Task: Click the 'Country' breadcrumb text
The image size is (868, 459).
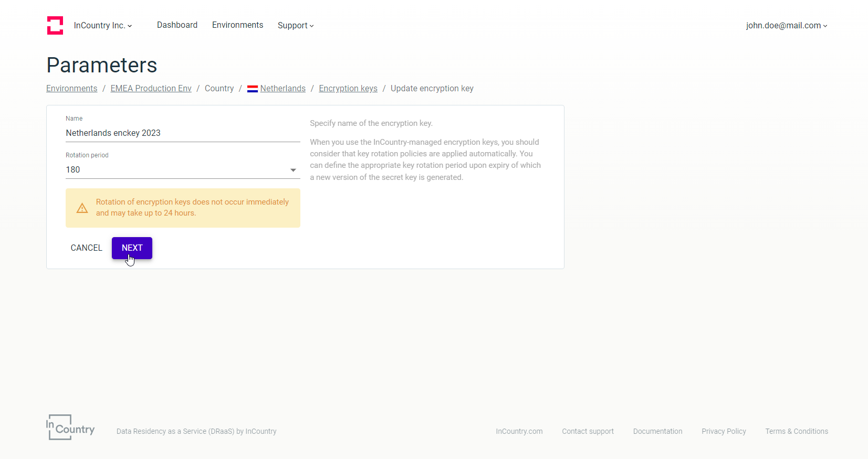Action: point(219,88)
